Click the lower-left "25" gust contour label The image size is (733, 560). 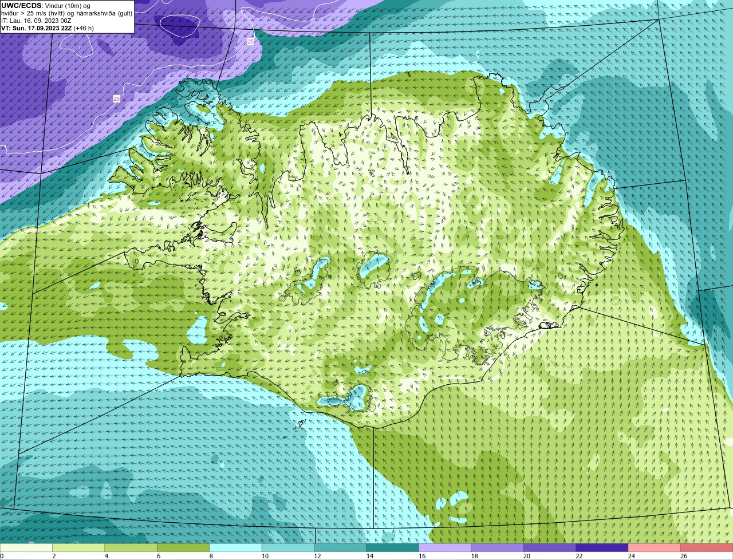tap(117, 99)
